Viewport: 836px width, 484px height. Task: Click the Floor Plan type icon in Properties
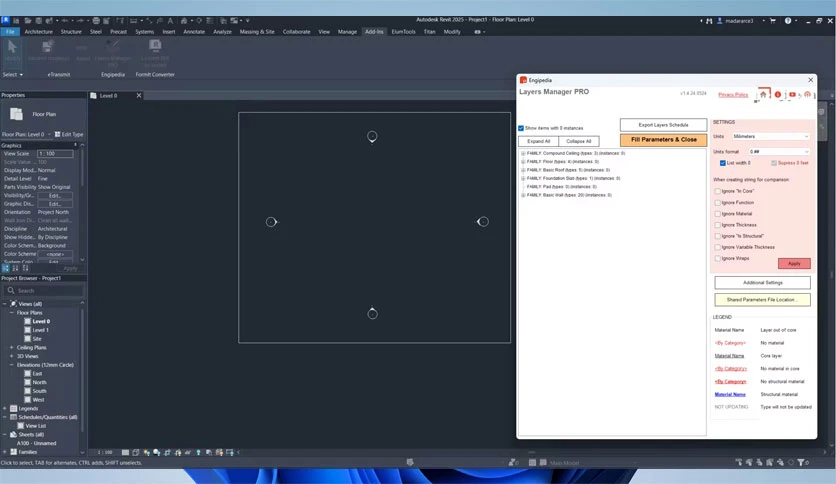16,114
